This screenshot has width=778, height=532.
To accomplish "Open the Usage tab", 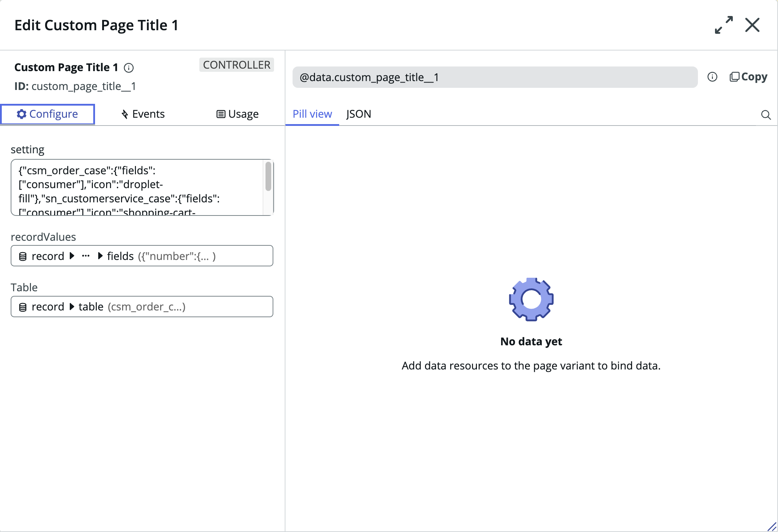I will click(x=237, y=114).
